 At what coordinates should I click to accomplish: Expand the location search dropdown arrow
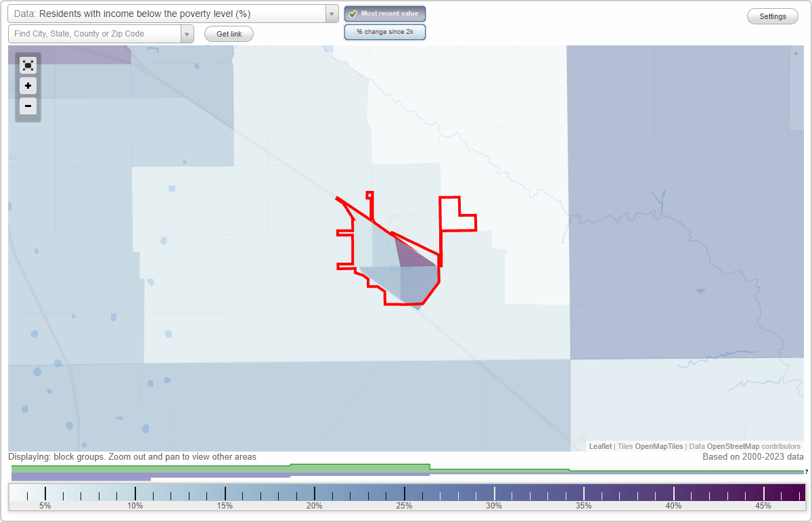click(187, 33)
